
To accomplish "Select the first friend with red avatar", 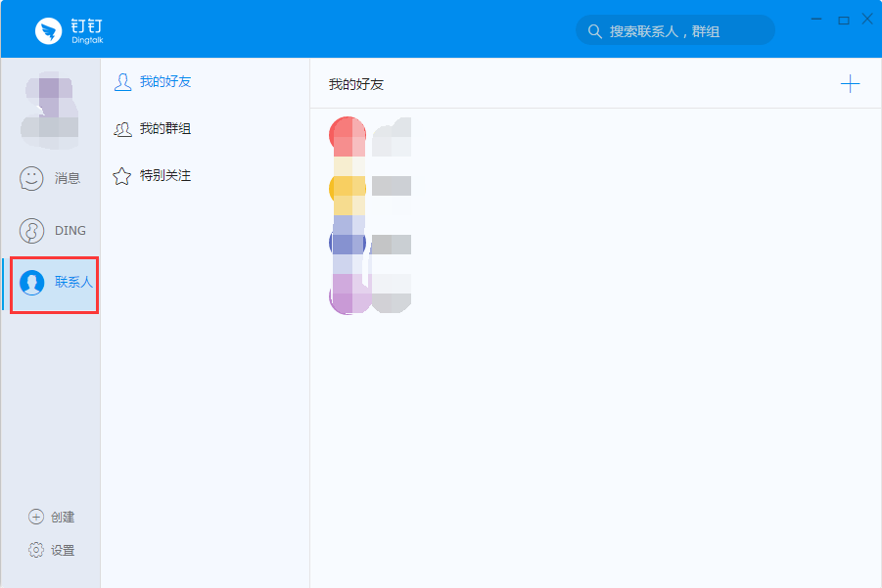I will click(x=348, y=137).
